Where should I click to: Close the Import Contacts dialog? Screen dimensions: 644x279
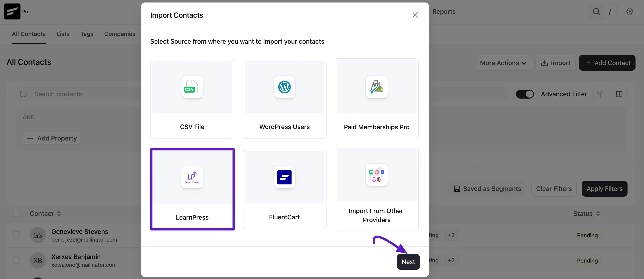(x=415, y=15)
